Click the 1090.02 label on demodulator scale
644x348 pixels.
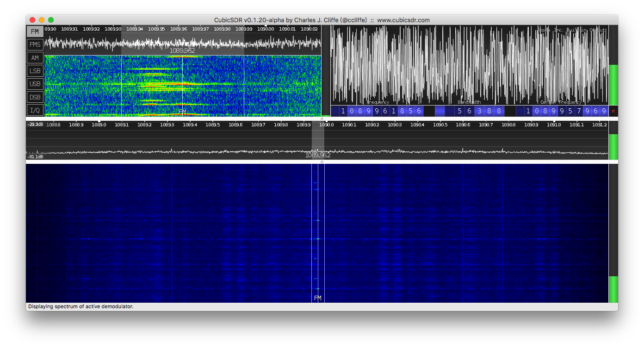tap(309, 29)
